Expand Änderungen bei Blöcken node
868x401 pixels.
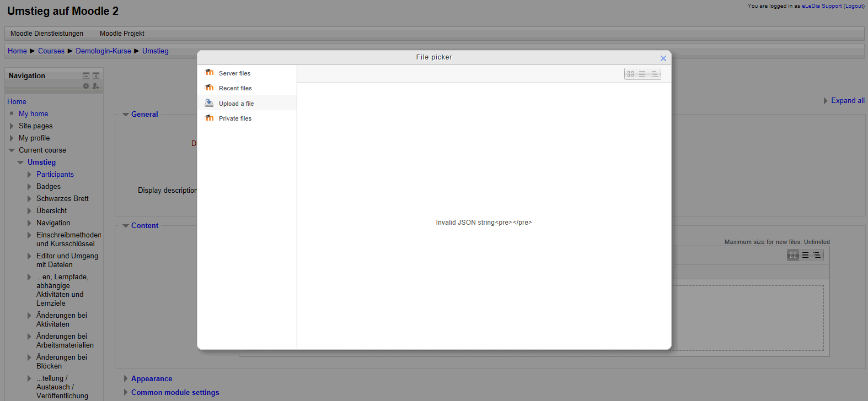(x=29, y=357)
